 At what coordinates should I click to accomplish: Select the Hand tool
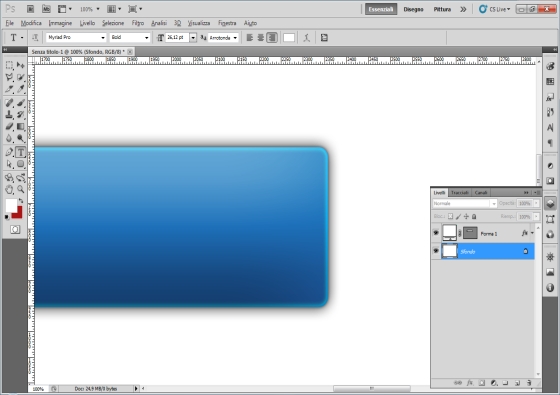pyautogui.click(x=9, y=189)
